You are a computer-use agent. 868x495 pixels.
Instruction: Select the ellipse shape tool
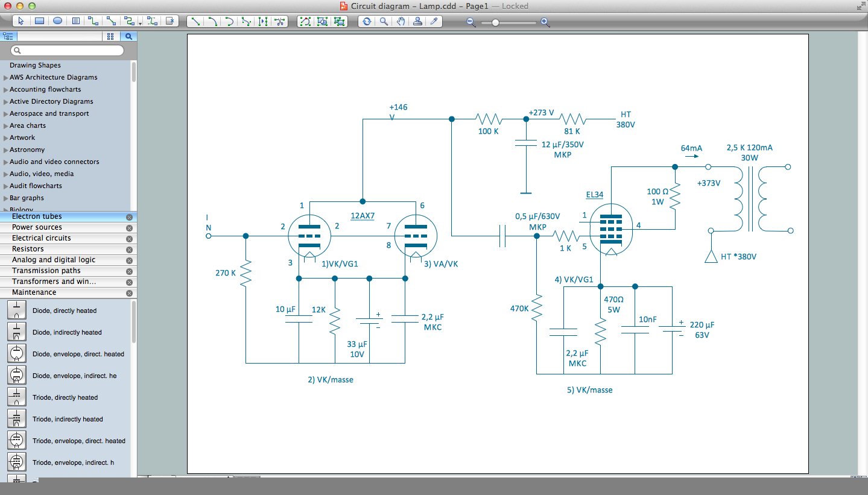tap(57, 21)
